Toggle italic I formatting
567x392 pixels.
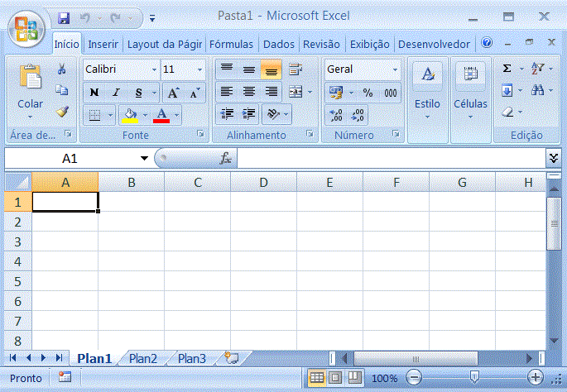click(x=116, y=93)
